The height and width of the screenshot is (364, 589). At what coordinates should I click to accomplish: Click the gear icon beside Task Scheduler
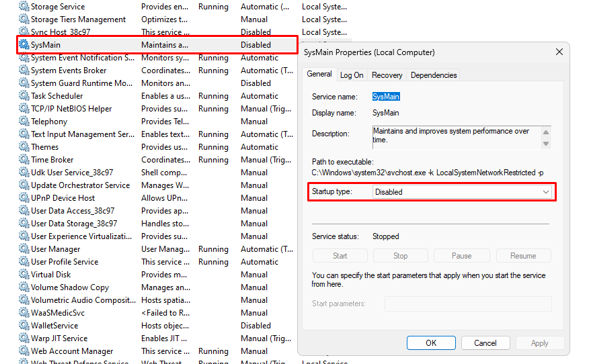tap(24, 95)
